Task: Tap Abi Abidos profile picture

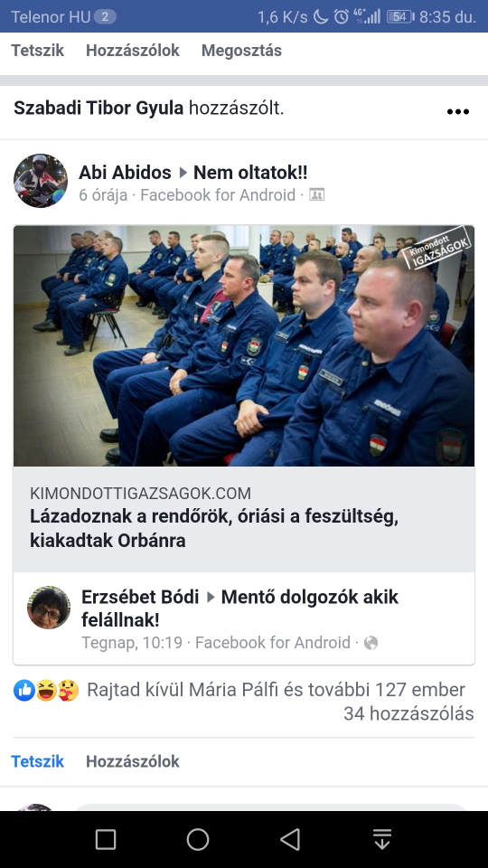Action: click(x=41, y=181)
